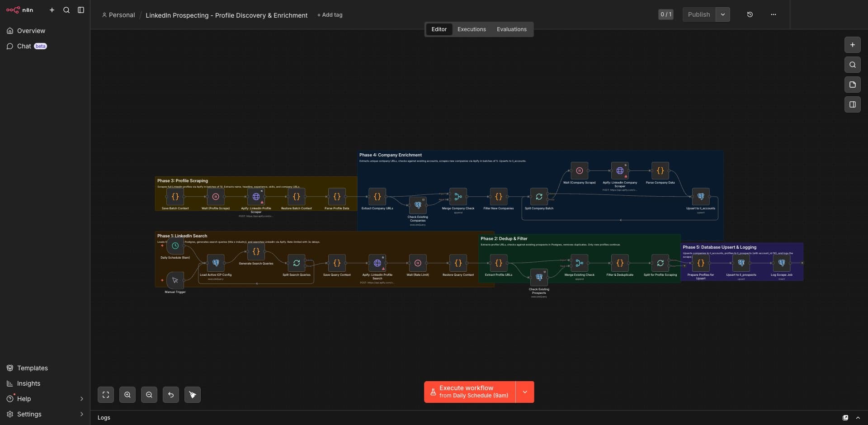Select the Wait (Company Scrape) node

click(579, 171)
